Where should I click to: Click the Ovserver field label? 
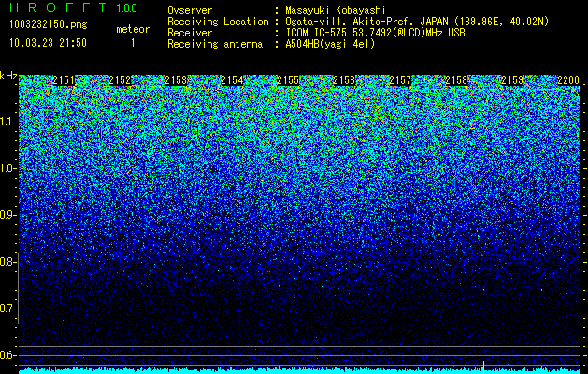pyautogui.click(x=190, y=10)
